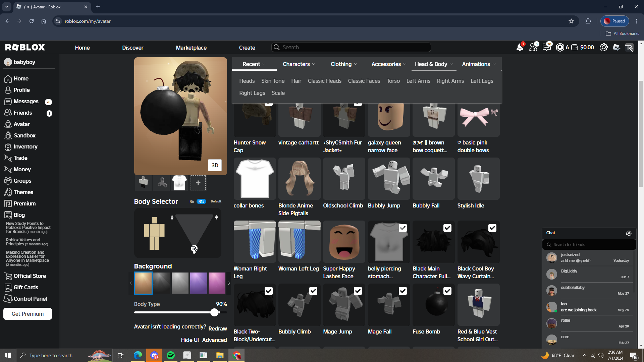This screenshot has width=644, height=362.
Task: Pick the pink background swatch
Action: (x=217, y=283)
